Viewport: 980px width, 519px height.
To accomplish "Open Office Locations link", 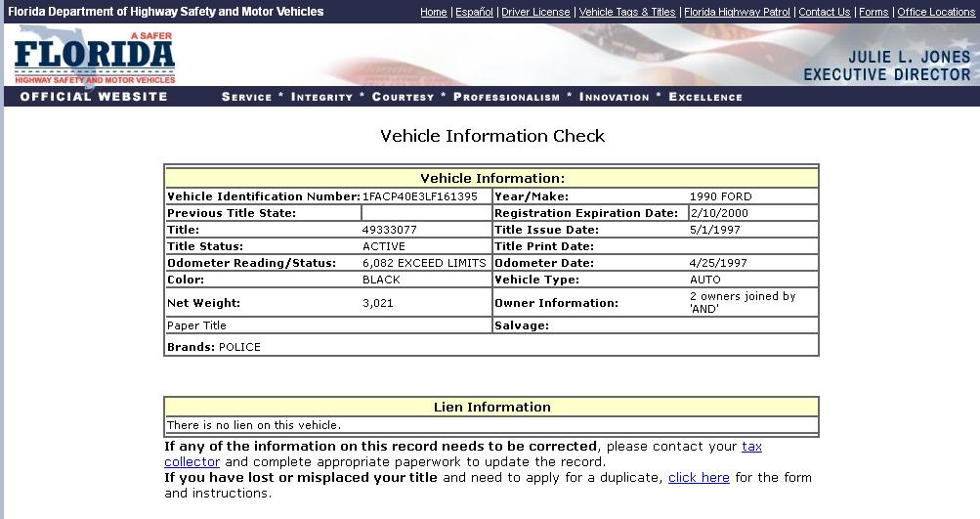I will pyautogui.click(x=936, y=12).
